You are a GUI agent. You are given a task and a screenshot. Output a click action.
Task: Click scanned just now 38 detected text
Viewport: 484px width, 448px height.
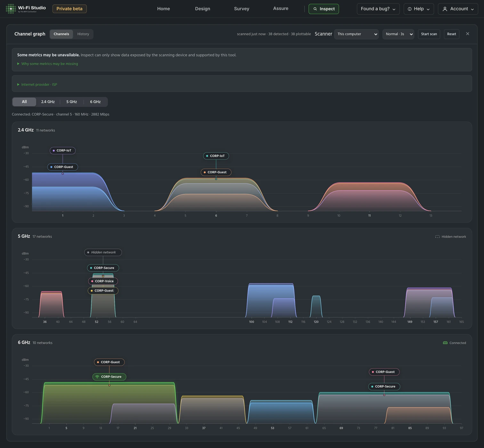274,34
